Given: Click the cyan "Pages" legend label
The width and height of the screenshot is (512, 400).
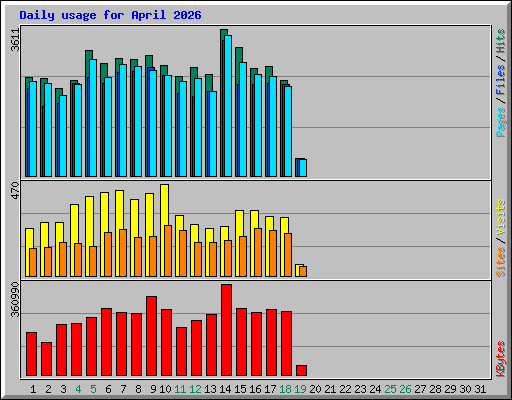Looking at the screenshot, I should click(x=500, y=122).
